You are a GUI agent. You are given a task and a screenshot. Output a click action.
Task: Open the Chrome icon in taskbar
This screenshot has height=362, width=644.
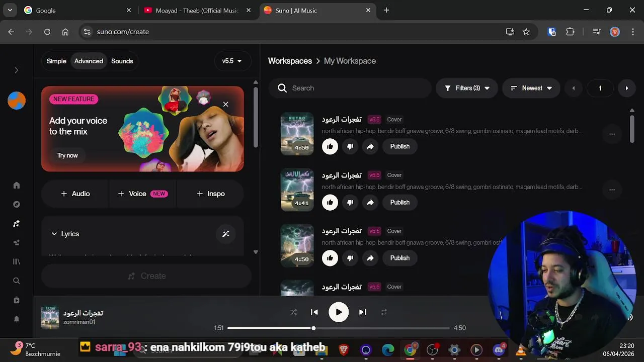pos(411,350)
